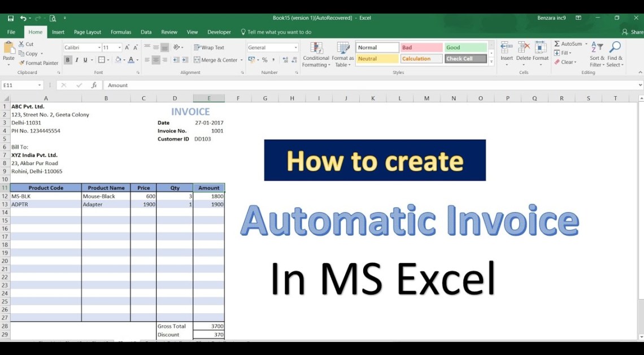
Task: Click the Save icon in quick access toolbar
Action: tap(11, 18)
